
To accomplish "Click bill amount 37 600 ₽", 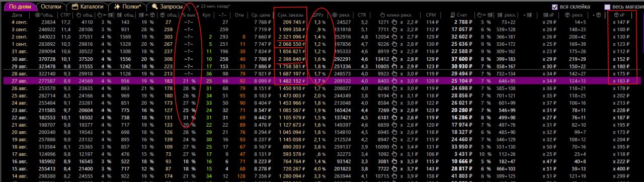I will 461,59.
